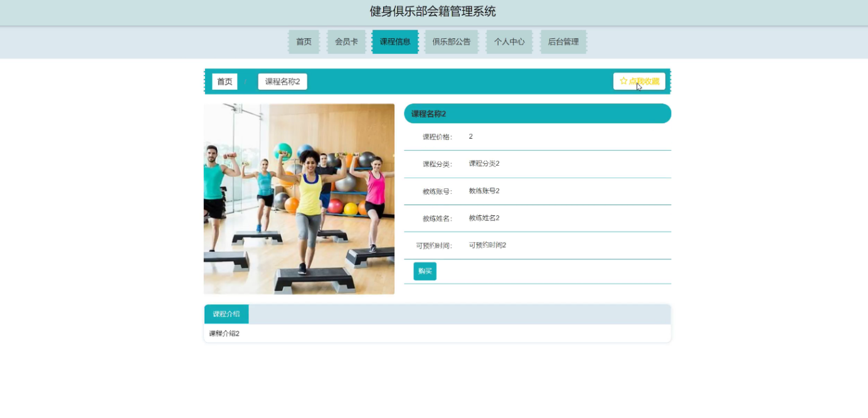The image size is (868, 418).
Task: Click the 教练姓名2 value
Action: tap(484, 218)
